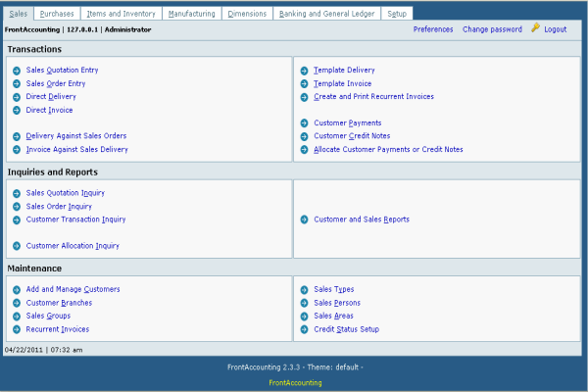Open Sales Order Entry link
This screenshot has width=588, height=392.
(x=56, y=83)
